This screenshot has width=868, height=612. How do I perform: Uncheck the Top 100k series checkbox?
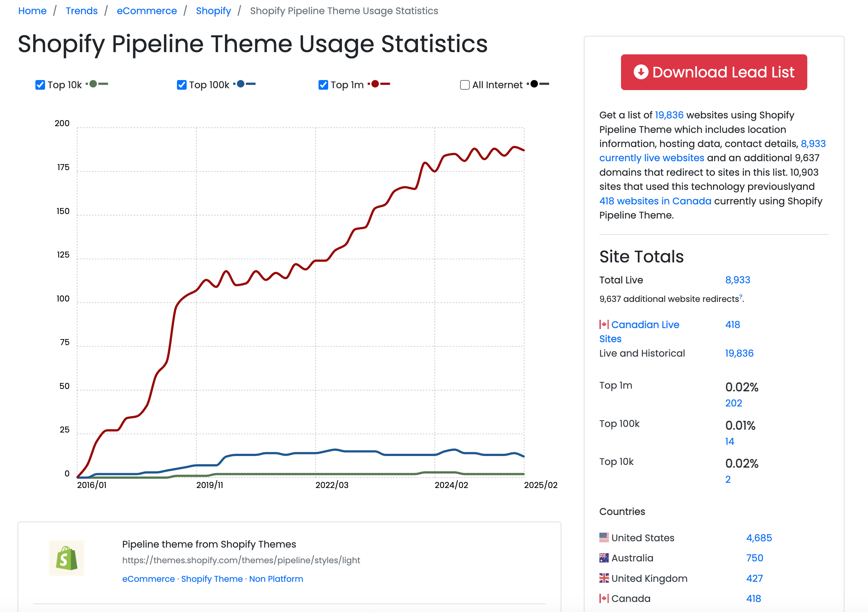182,85
